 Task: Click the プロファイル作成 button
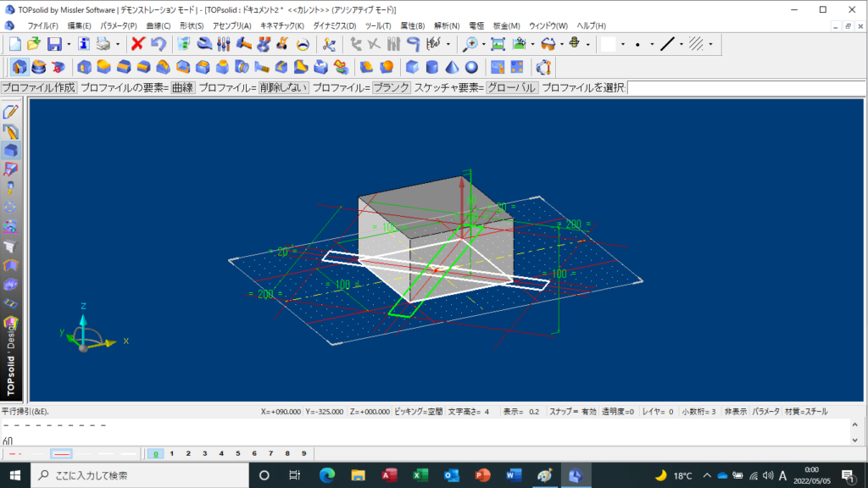pos(39,87)
